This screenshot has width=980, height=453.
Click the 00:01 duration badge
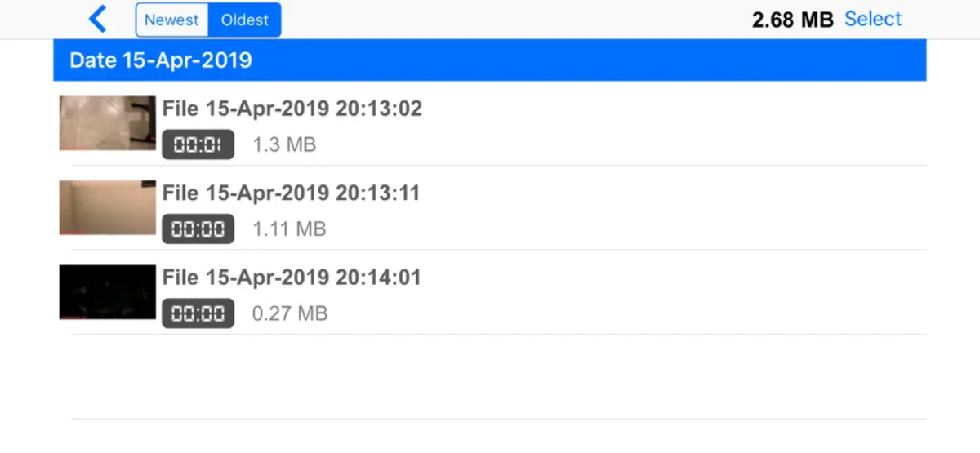[x=198, y=145]
